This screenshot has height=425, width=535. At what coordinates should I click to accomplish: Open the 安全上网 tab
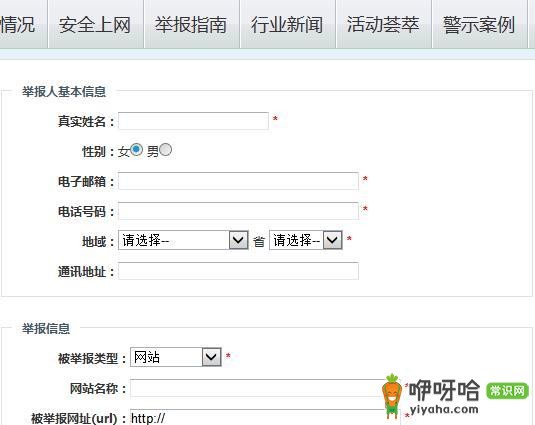click(x=96, y=25)
